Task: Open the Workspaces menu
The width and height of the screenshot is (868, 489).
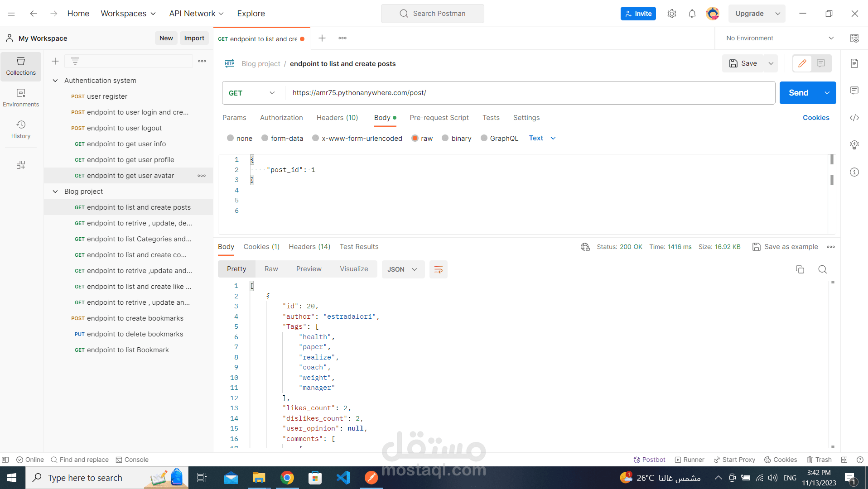Action: click(x=128, y=14)
